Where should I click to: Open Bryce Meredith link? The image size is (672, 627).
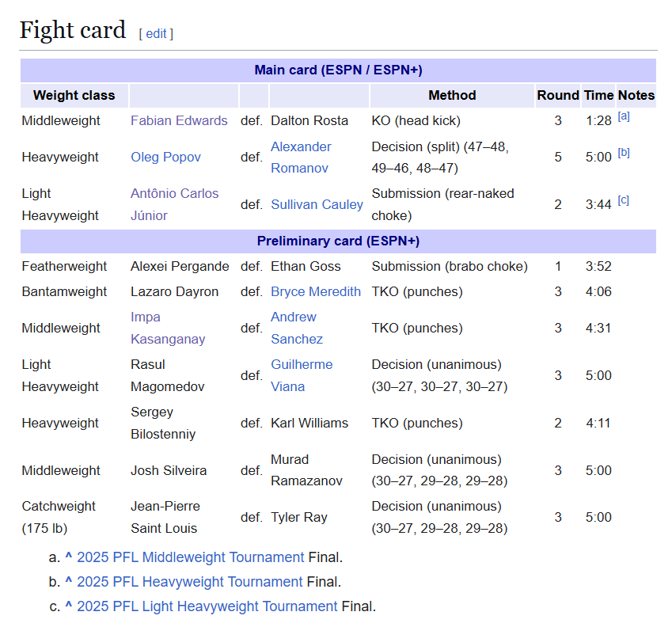coord(316,291)
